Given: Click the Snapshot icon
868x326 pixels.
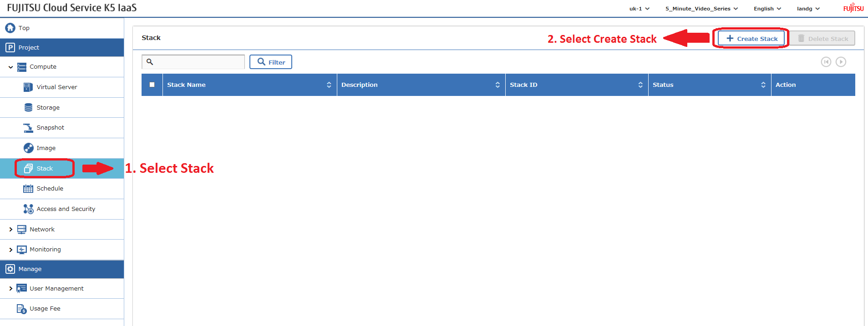Looking at the screenshot, I should [x=28, y=128].
